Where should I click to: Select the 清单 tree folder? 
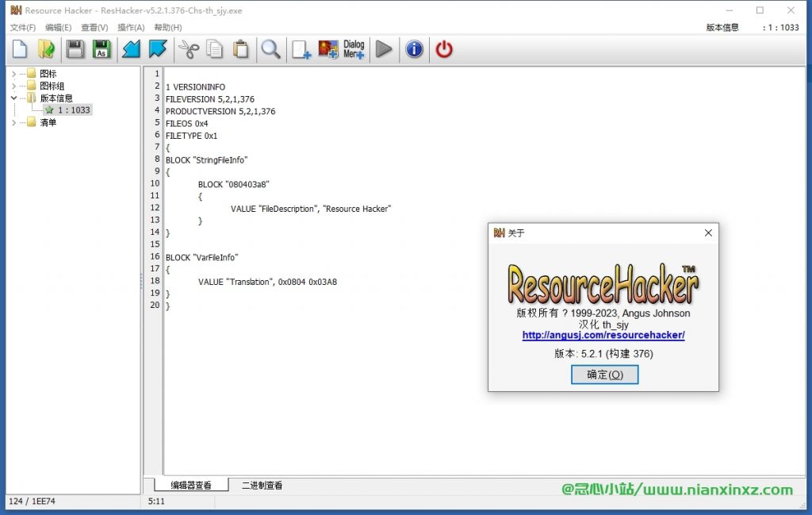coord(48,122)
